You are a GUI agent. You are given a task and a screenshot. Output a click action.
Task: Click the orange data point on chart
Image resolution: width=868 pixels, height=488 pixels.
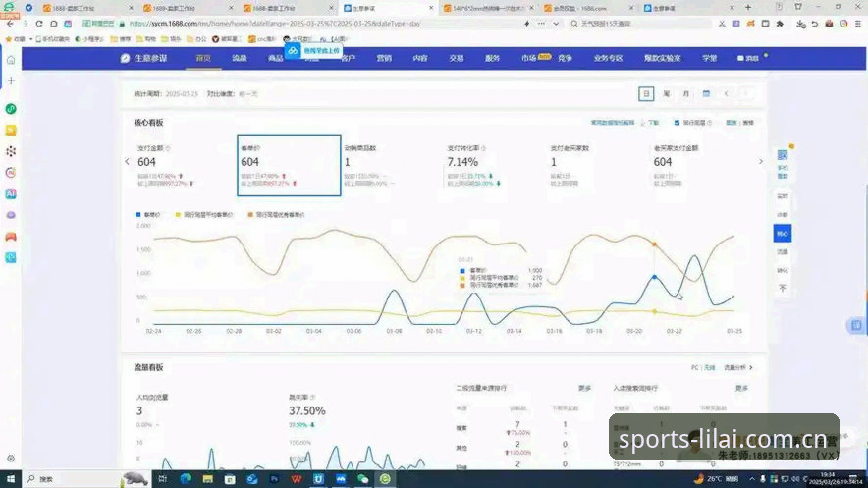[x=654, y=244]
